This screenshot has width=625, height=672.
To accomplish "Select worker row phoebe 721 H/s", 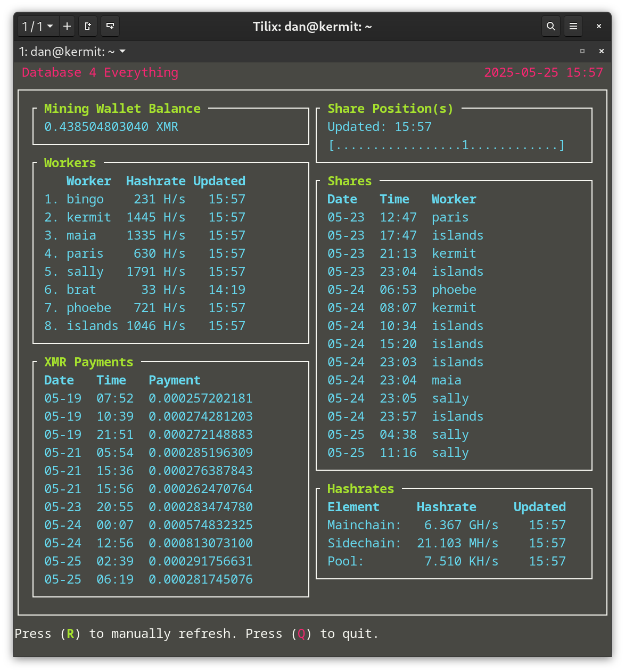I will pyautogui.click(x=145, y=308).
